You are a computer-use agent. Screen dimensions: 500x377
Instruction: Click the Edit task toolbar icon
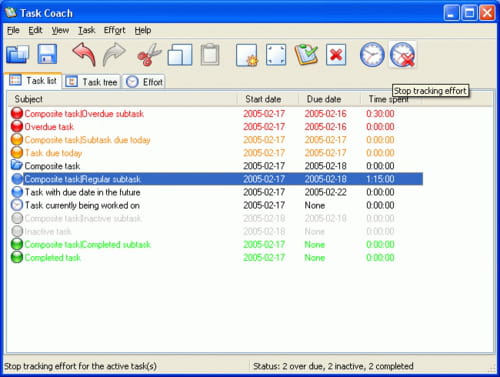[276, 55]
